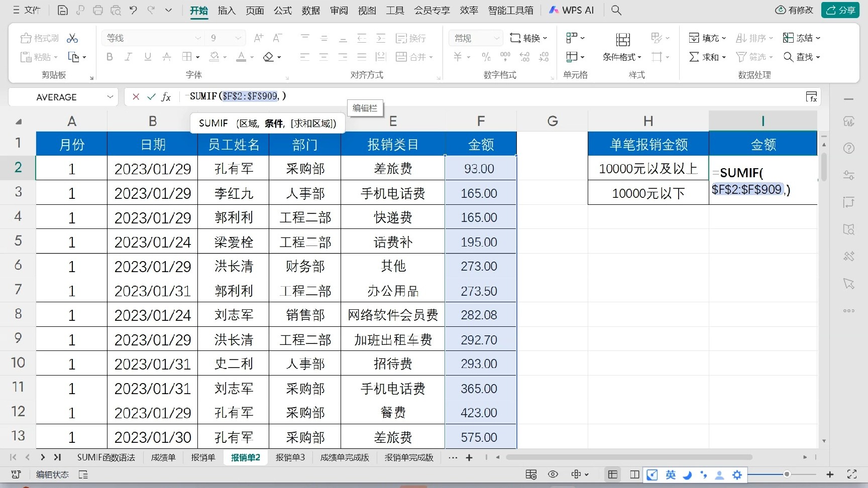Click the full screen icon in status bar
The width and height of the screenshot is (868, 488).
pos(852,474)
